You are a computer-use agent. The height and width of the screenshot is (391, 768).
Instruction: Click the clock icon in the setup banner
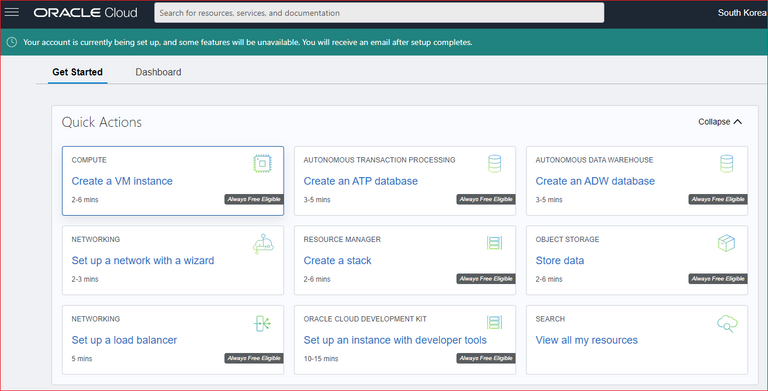coord(11,42)
